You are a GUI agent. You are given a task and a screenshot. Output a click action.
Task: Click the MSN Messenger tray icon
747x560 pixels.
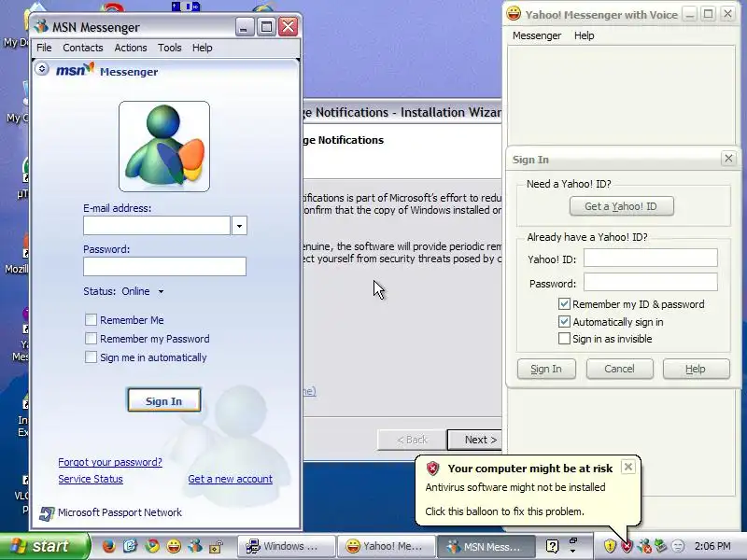point(644,546)
